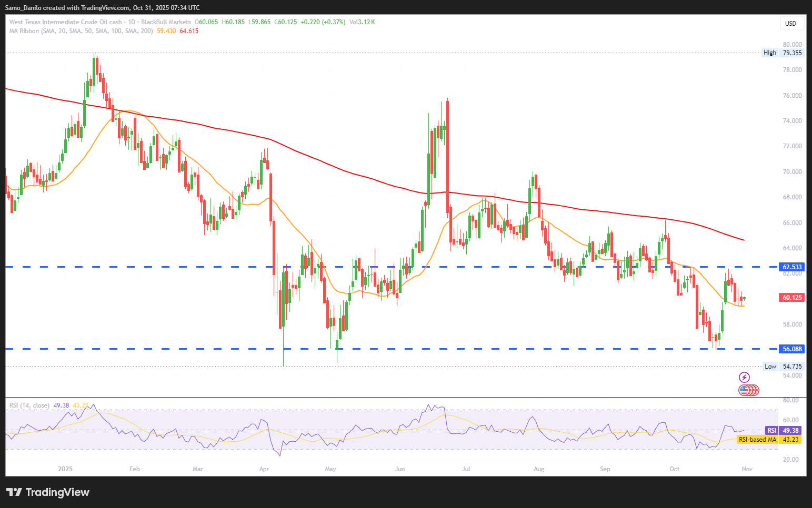Click the RSI (14, close) indicator legend
This screenshot has width=812, height=508.
pyautogui.click(x=29, y=405)
